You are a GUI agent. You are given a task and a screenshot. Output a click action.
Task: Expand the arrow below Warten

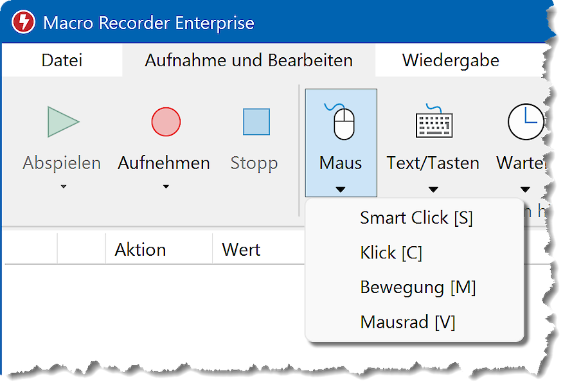525,189
